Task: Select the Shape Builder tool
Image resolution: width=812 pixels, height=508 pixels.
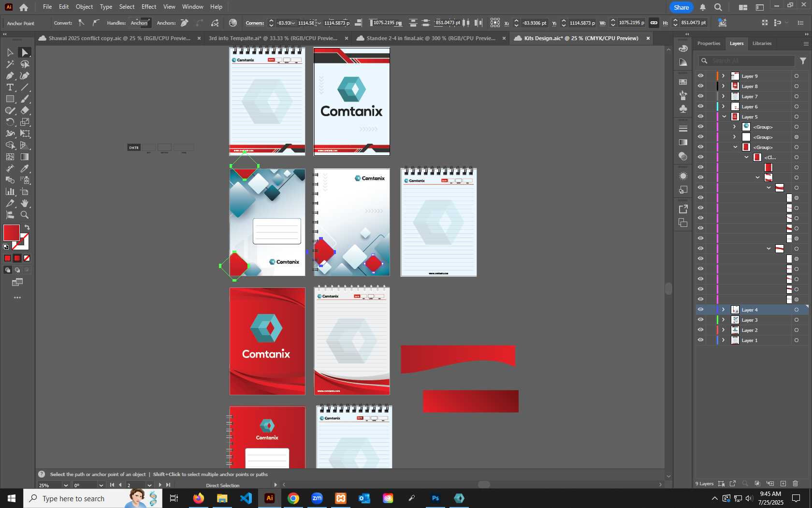Action: pyautogui.click(x=10, y=145)
